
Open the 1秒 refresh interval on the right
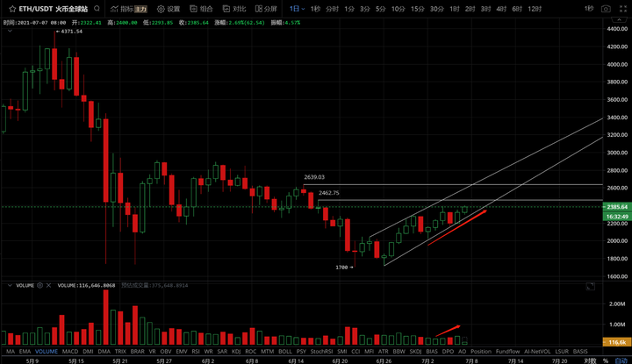point(589,9)
